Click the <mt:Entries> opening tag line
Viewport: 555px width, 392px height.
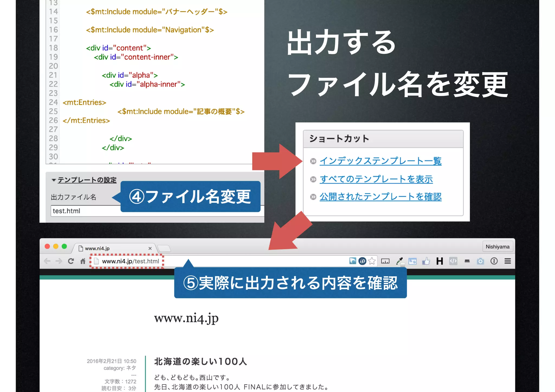84,102
